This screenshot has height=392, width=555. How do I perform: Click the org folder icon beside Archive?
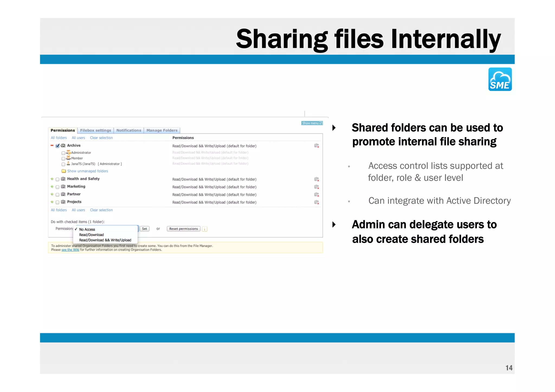coord(63,146)
